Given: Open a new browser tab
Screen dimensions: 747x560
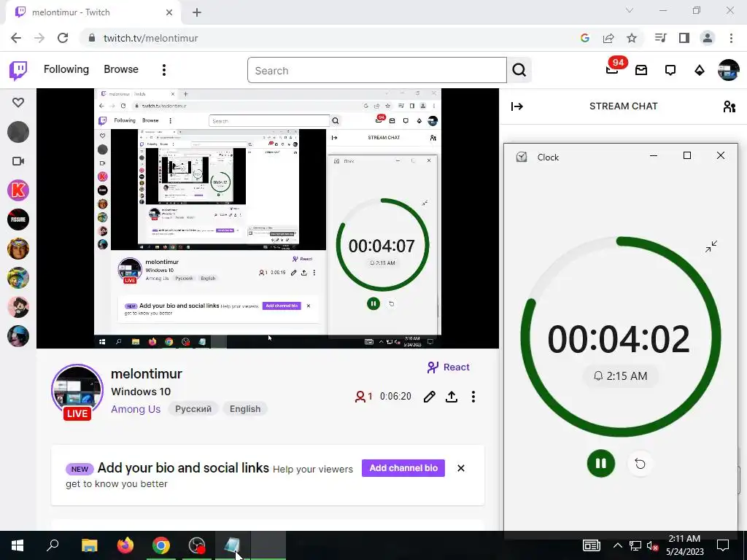Looking at the screenshot, I should (x=197, y=12).
